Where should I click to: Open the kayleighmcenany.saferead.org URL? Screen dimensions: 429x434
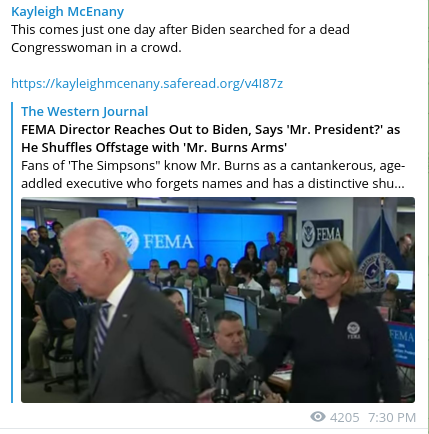[x=147, y=83]
